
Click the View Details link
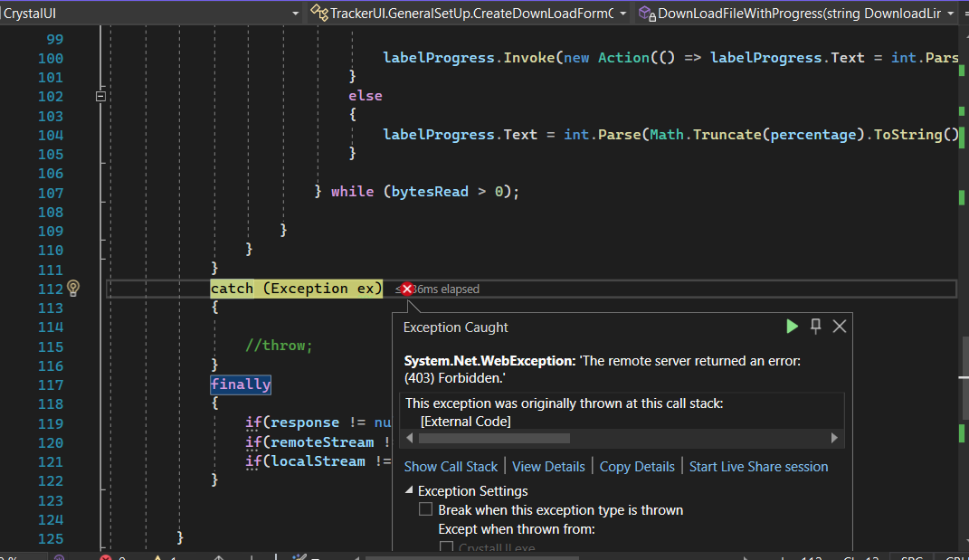coord(548,467)
